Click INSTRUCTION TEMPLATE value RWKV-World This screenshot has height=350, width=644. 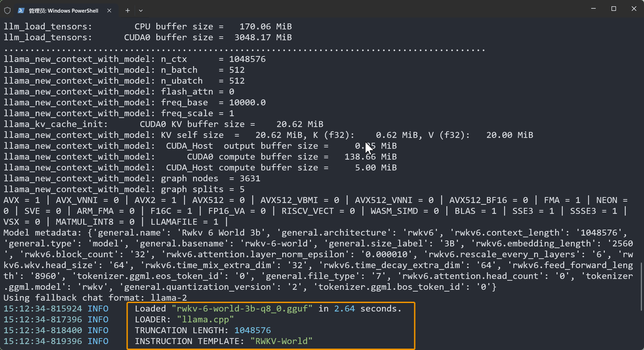[x=281, y=341]
